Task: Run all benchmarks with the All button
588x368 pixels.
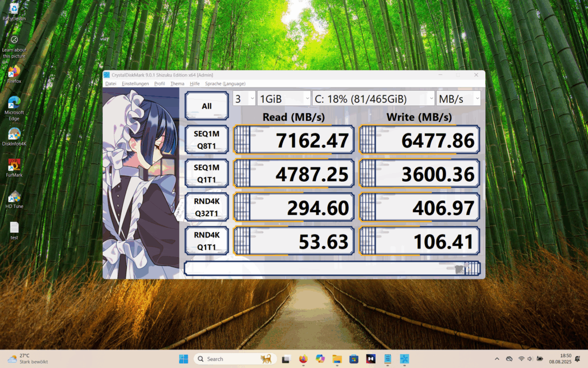Action: coord(207,106)
